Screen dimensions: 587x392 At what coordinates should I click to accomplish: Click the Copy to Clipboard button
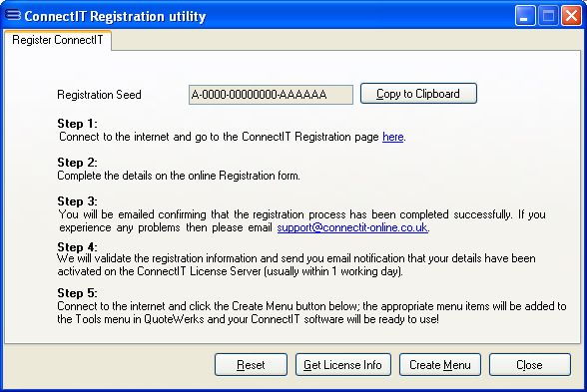[418, 94]
